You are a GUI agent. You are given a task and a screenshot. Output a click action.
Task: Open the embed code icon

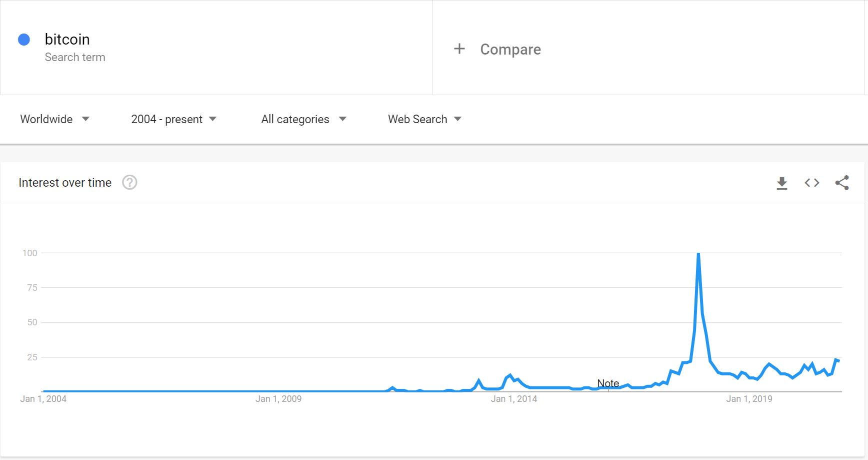[x=812, y=183]
